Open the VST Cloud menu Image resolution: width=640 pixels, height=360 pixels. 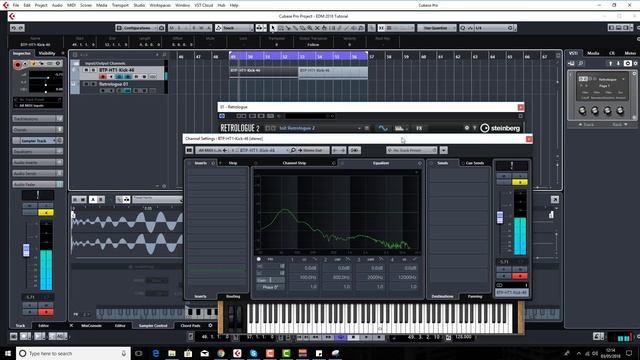click(x=204, y=5)
